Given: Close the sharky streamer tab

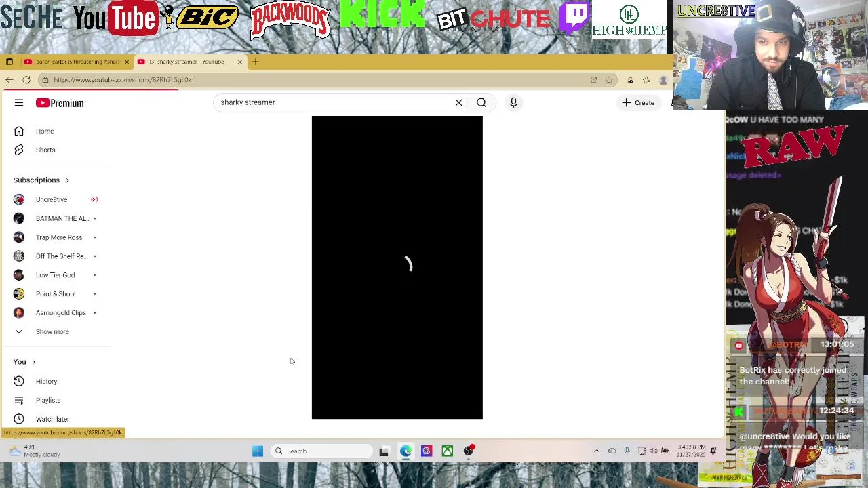Looking at the screenshot, I should click(x=239, y=62).
